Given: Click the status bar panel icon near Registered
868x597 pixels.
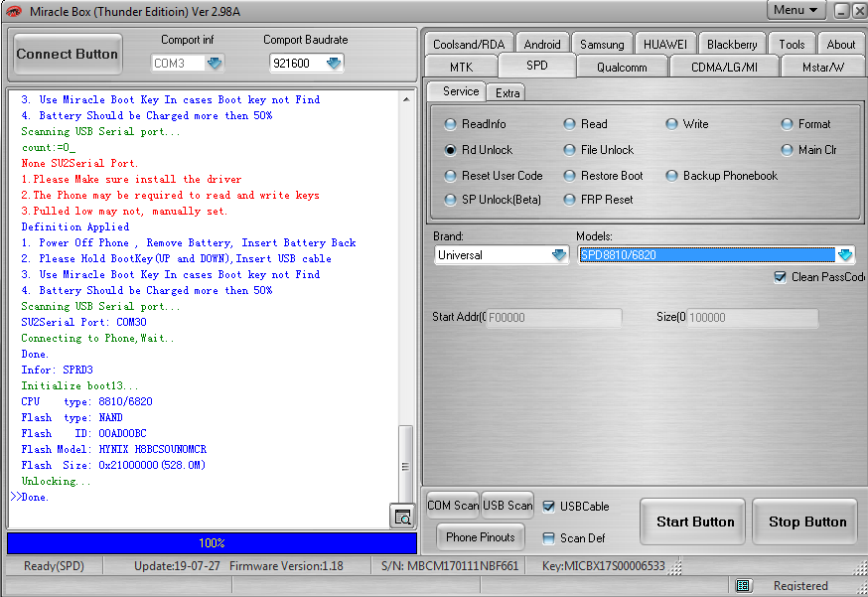Looking at the screenshot, I should [743, 585].
